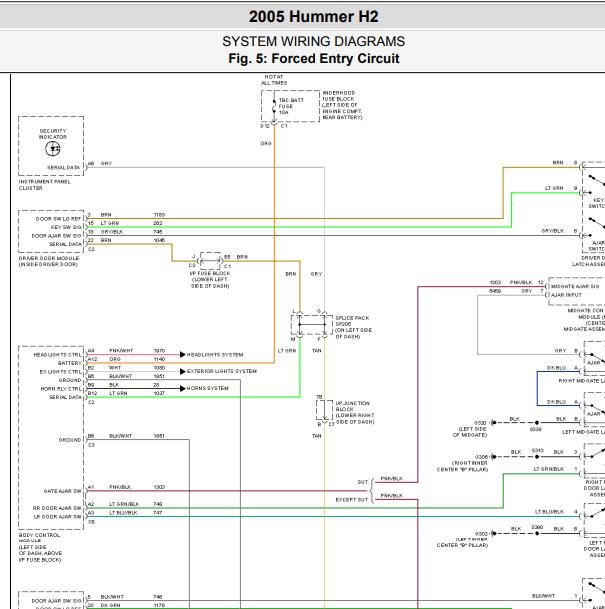605x609 pixels.
Task: Click the "WHT" wire label at pin B2
Action: tap(115, 368)
